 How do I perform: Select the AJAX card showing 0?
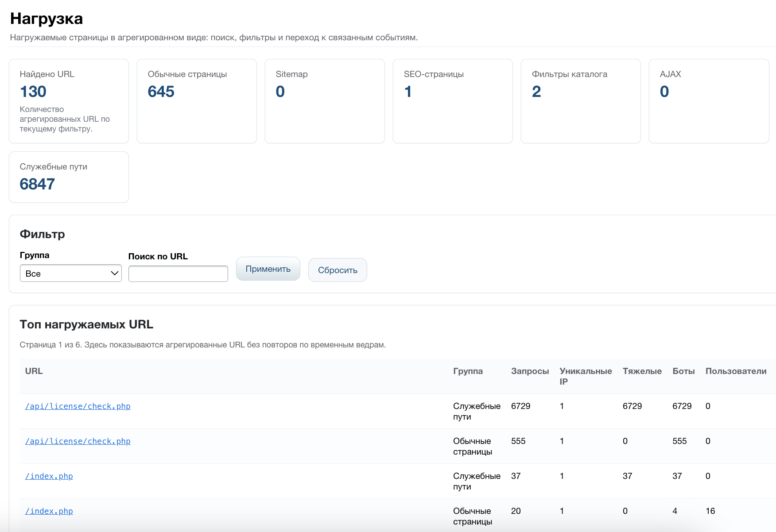pos(709,101)
